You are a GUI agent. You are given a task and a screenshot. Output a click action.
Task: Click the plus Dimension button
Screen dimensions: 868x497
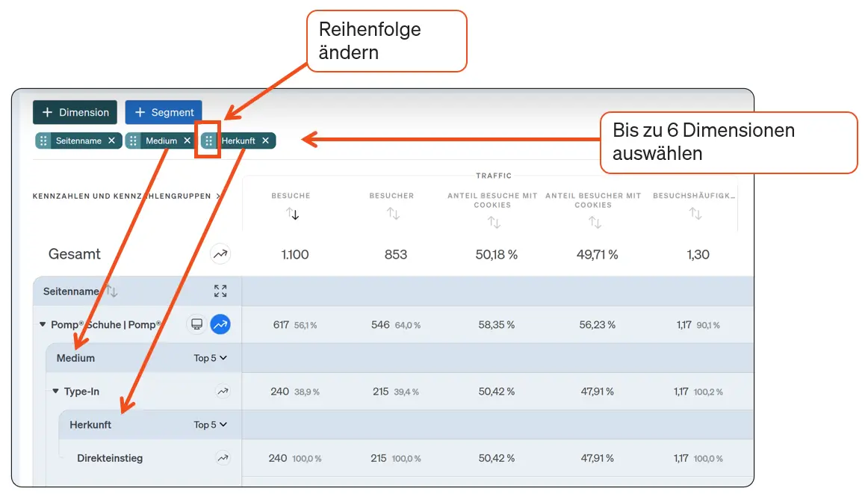click(75, 112)
